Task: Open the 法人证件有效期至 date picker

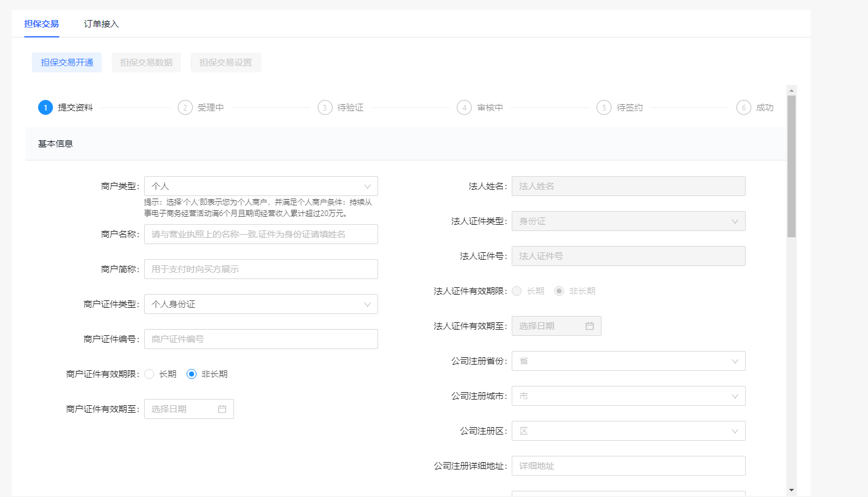Action: point(557,326)
